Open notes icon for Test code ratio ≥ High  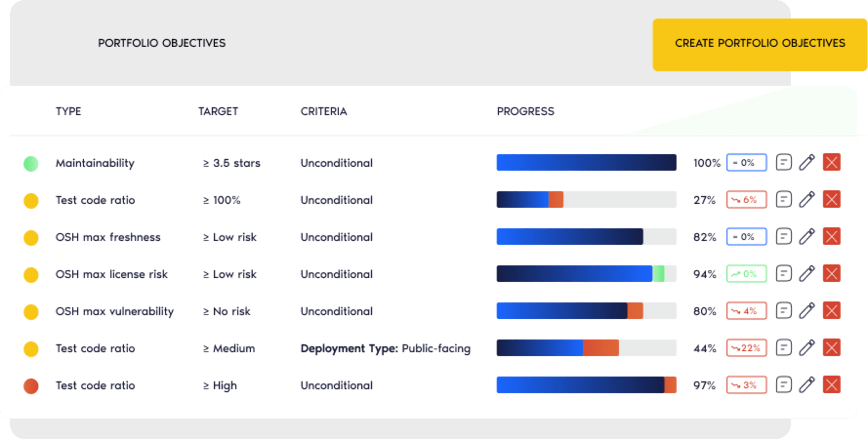783,385
